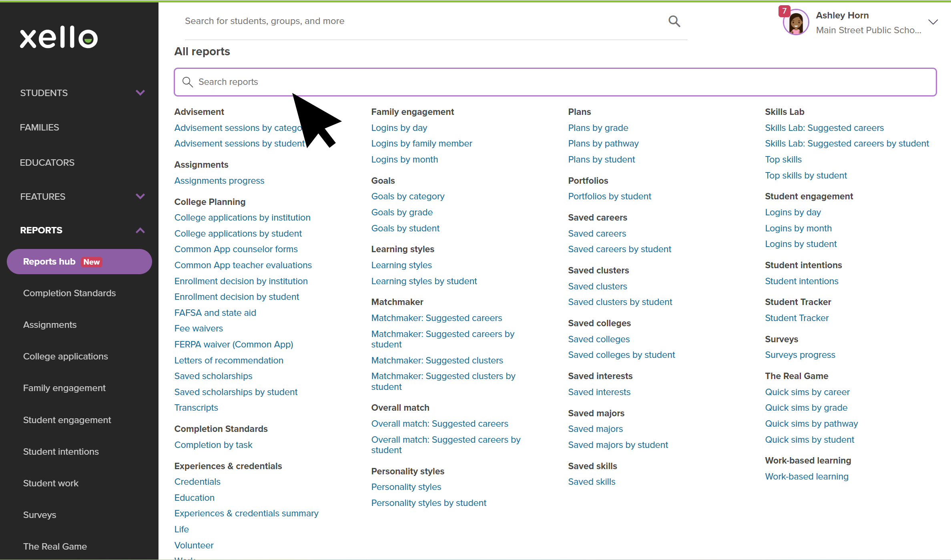Open Completion by task report
951x560 pixels.
point(213,445)
